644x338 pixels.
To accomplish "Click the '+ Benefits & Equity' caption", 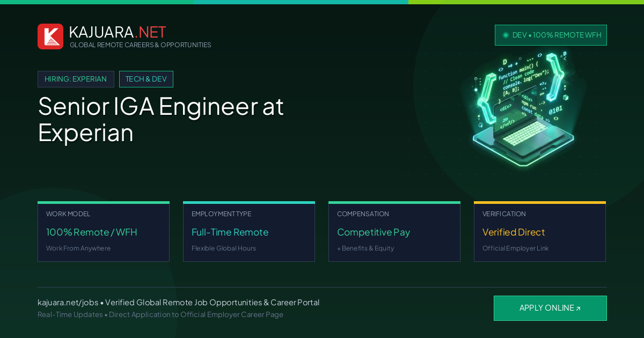I will click(365, 248).
